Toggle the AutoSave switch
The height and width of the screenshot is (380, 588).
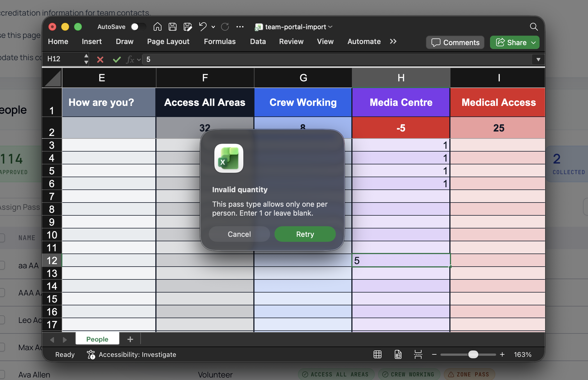pos(138,27)
